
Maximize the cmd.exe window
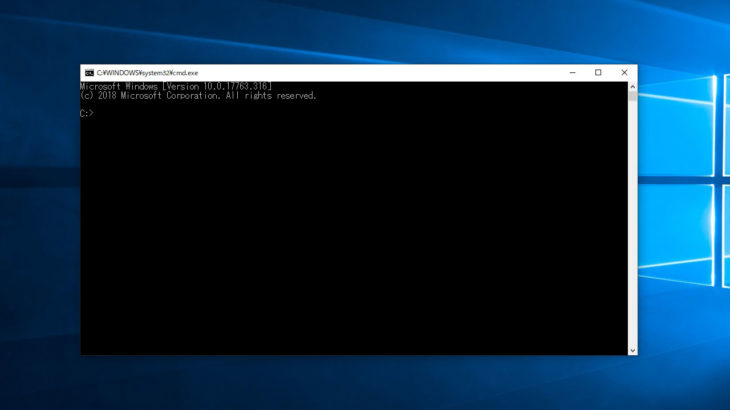[598, 73]
